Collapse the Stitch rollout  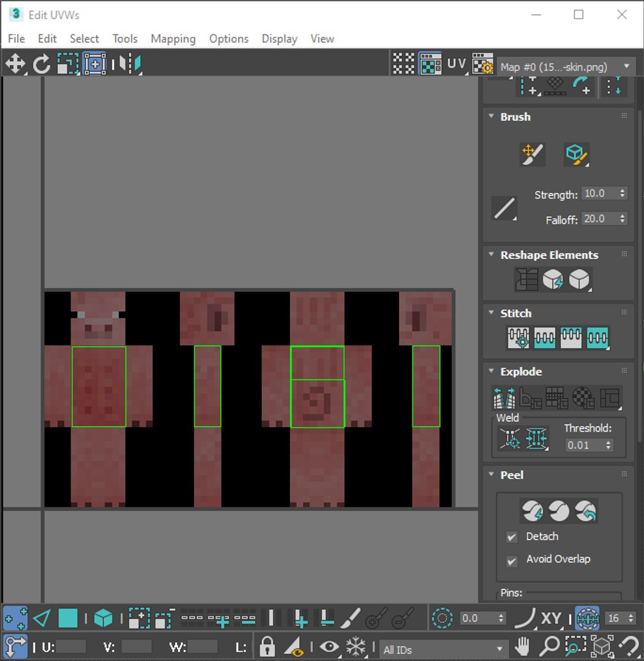point(492,313)
